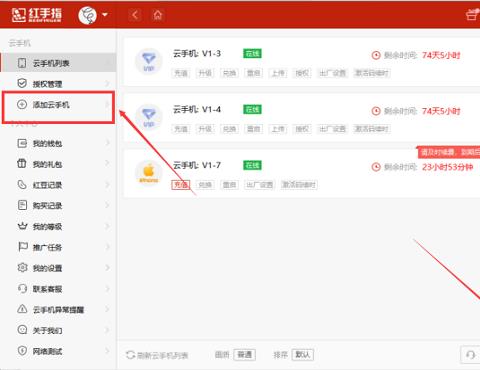Click 兑换 under 云手机 V1-3
Image resolution: width=480 pixels, height=370 pixels.
point(229,73)
